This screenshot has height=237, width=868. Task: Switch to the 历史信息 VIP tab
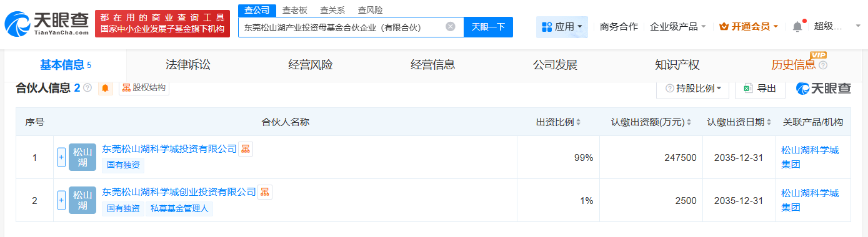pos(794,65)
